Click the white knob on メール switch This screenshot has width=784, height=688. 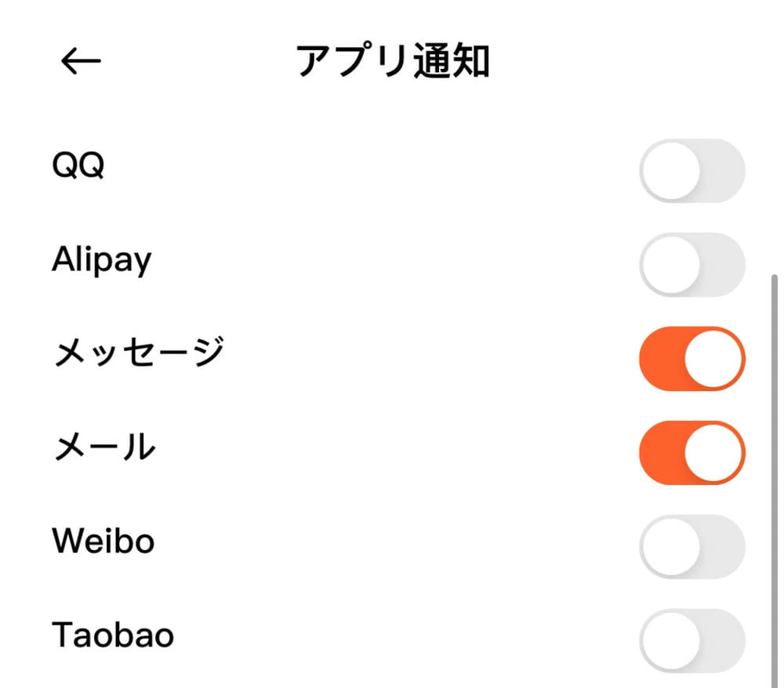(713, 453)
